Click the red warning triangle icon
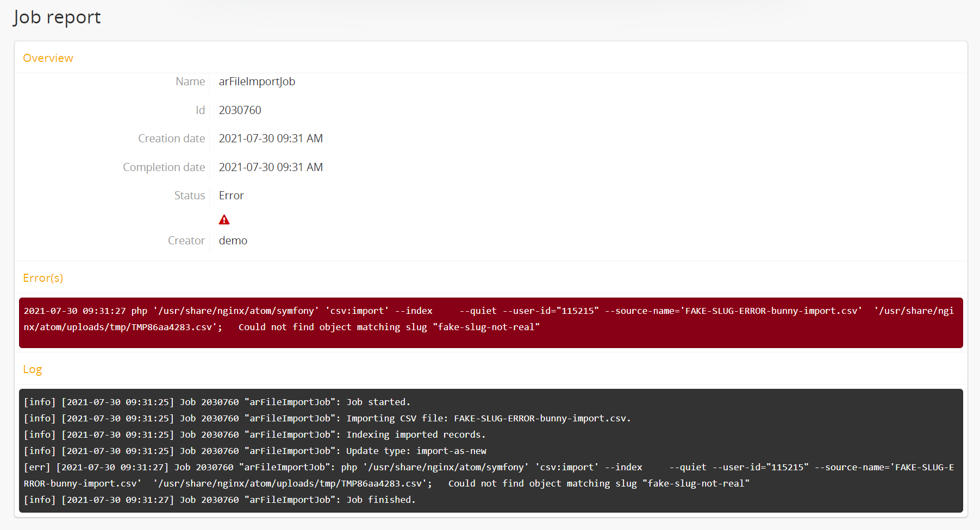 [x=224, y=220]
